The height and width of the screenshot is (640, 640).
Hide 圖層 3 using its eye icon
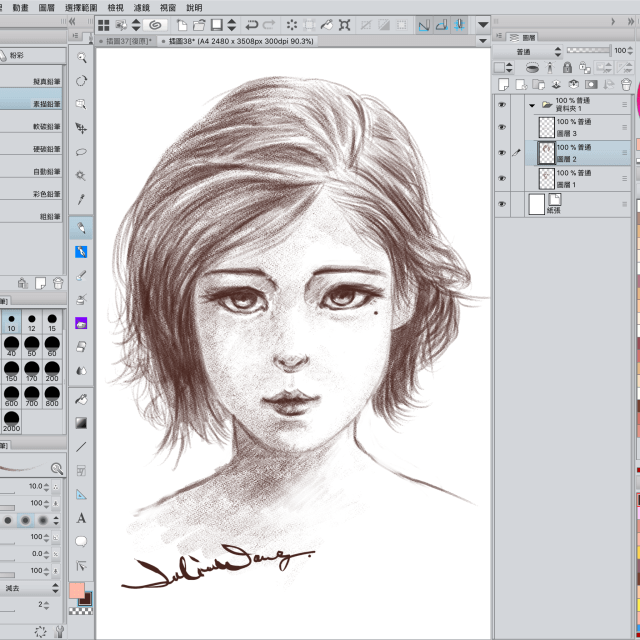coord(502,127)
